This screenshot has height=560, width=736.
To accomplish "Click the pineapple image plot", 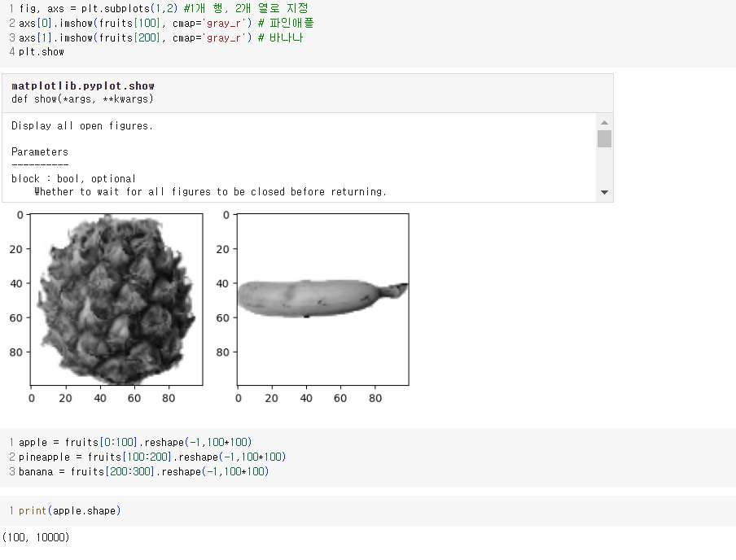I will [116, 300].
